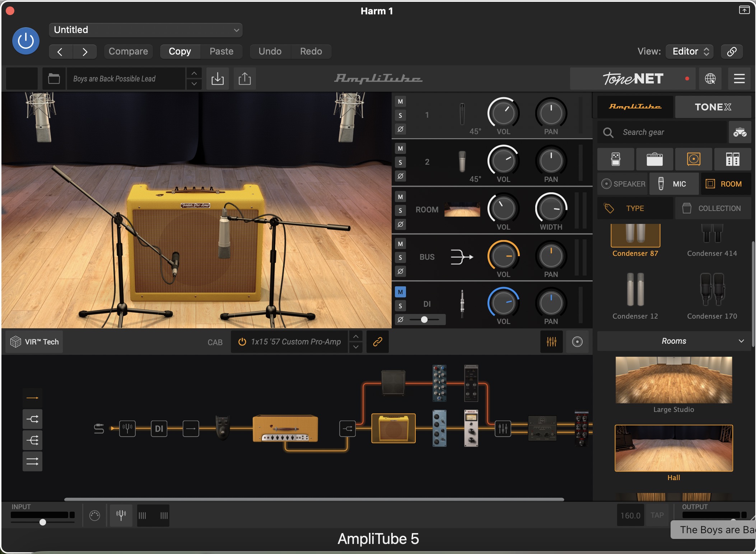Click the Search gear field

(x=662, y=132)
